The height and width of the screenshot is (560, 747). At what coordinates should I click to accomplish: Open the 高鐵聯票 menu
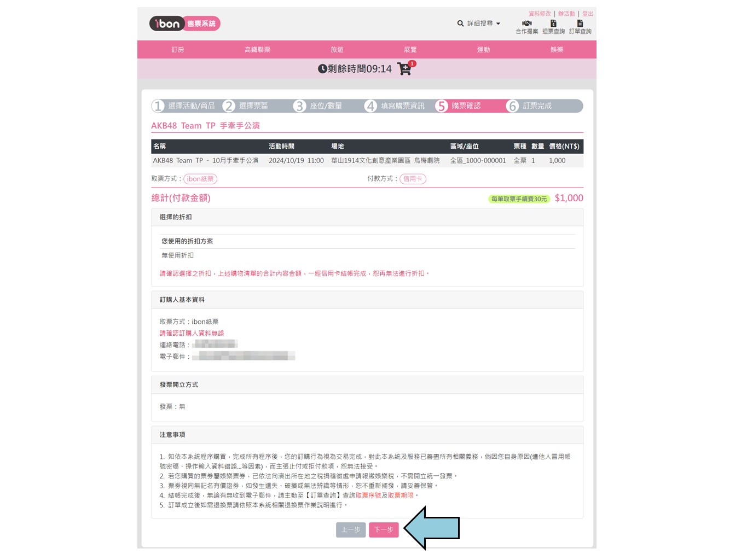(257, 50)
